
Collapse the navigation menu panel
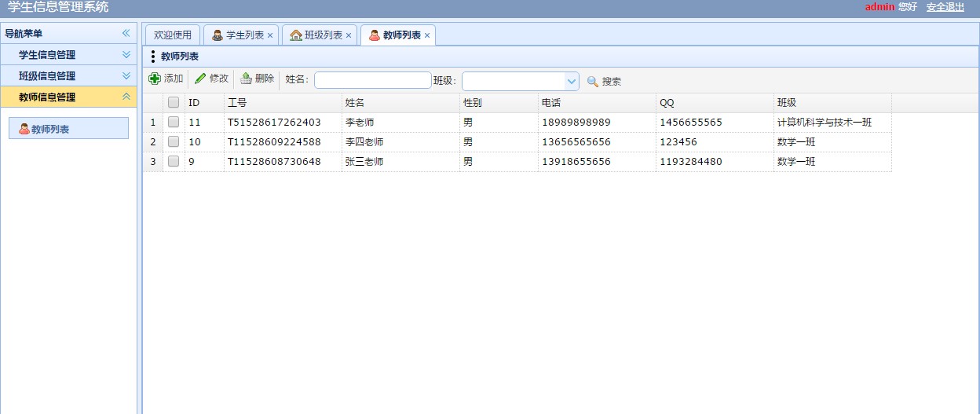pyautogui.click(x=126, y=33)
